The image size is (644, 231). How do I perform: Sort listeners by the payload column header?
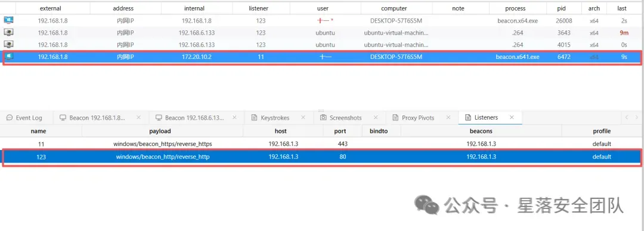pos(160,132)
